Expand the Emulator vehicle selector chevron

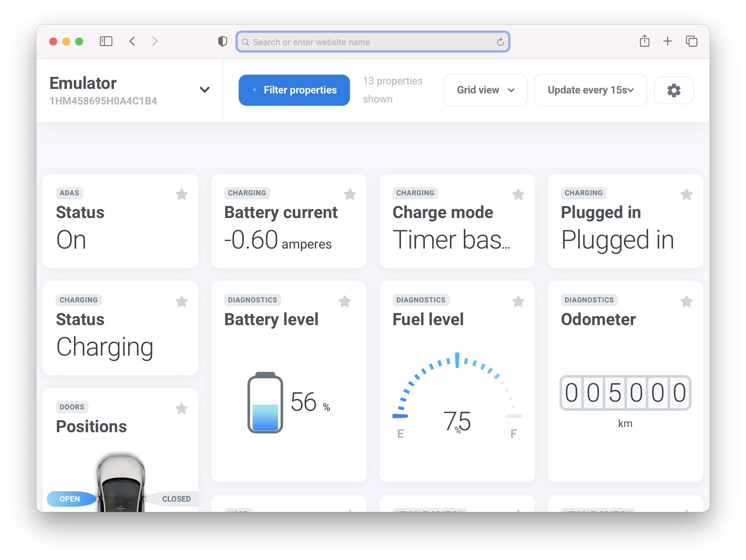[x=204, y=90]
